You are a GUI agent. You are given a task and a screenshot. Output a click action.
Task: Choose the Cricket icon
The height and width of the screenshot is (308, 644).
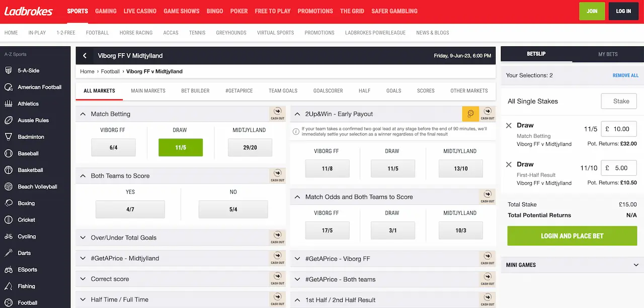[9, 220]
